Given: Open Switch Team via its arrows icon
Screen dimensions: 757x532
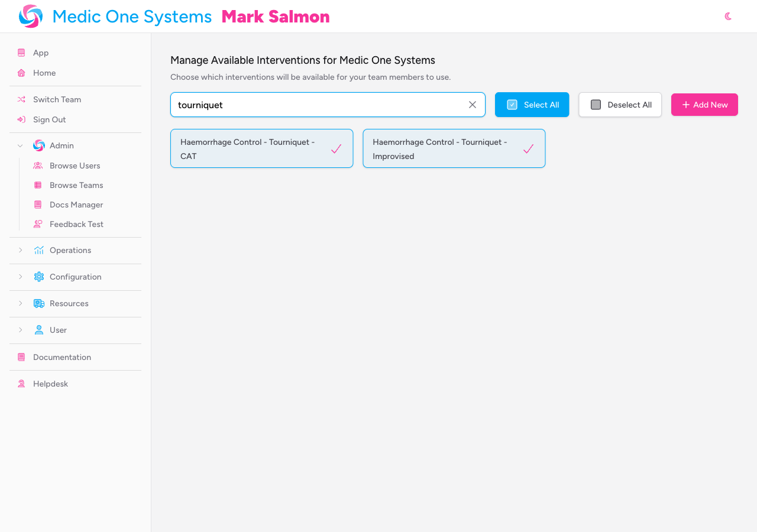Looking at the screenshot, I should click(21, 99).
